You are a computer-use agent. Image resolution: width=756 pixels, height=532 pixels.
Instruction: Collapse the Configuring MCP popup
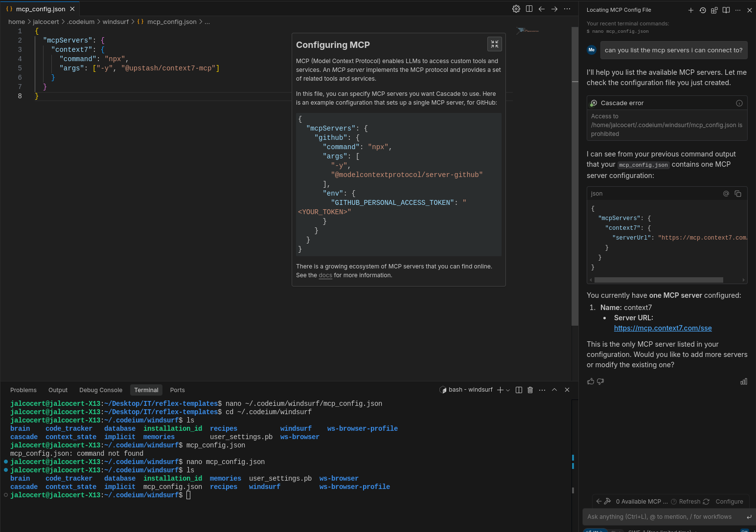coord(495,44)
